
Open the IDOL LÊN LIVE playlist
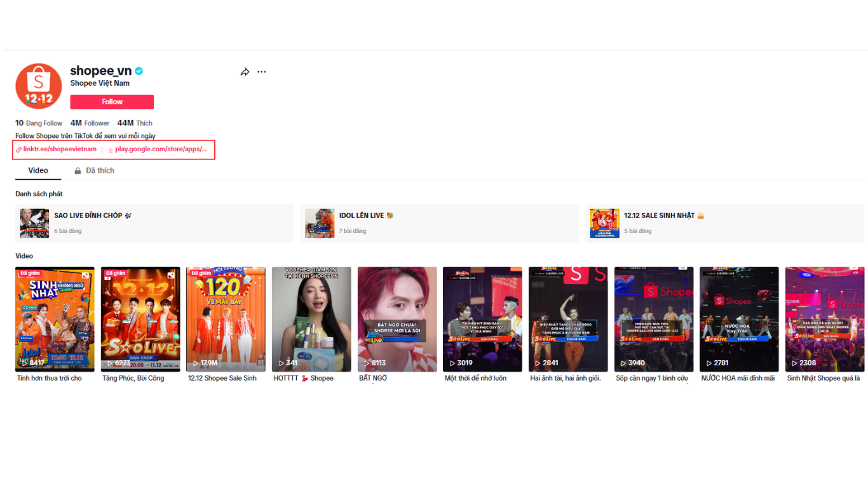pyautogui.click(x=439, y=223)
